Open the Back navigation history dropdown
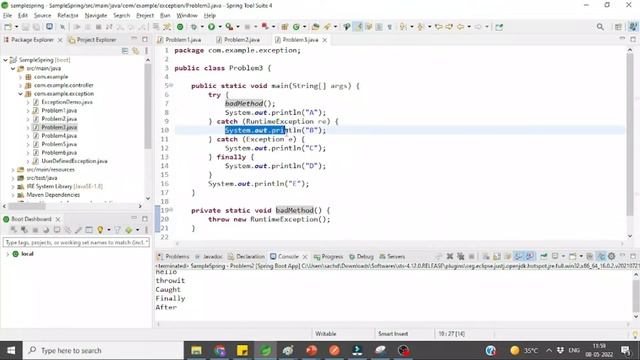The image size is (640, 360). [x=469, y=27]
